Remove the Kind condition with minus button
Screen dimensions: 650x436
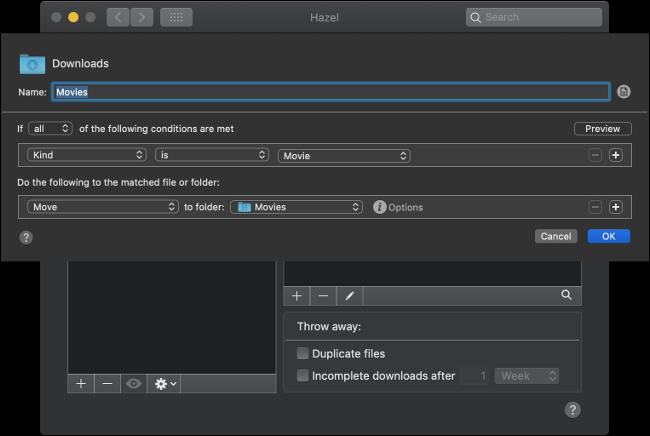[595, 155]
